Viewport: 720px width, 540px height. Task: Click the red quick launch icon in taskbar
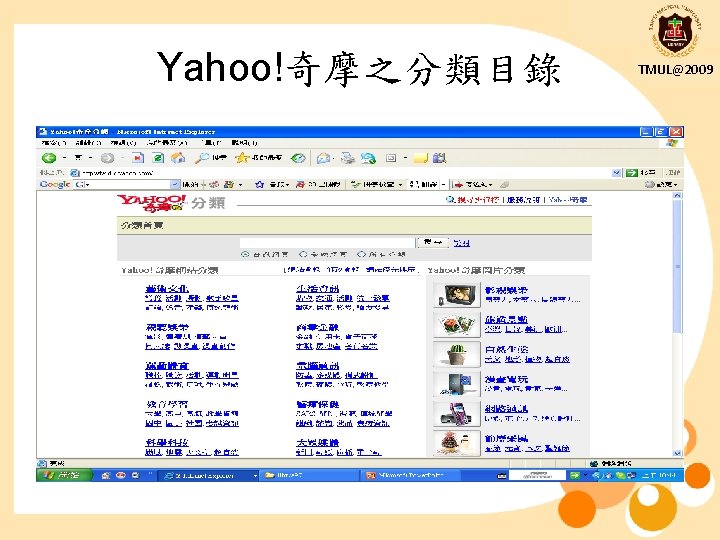point(121,476)
